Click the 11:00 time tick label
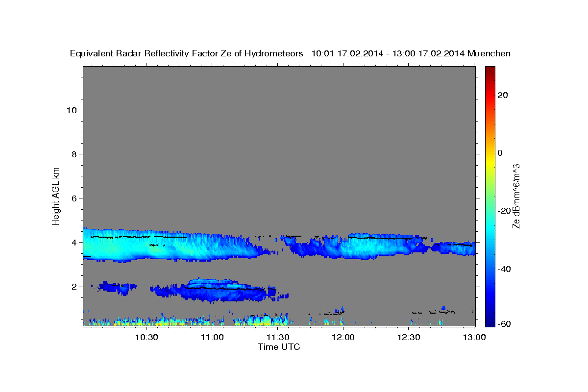This screenshot has width=588, height=392. [212, 337]
